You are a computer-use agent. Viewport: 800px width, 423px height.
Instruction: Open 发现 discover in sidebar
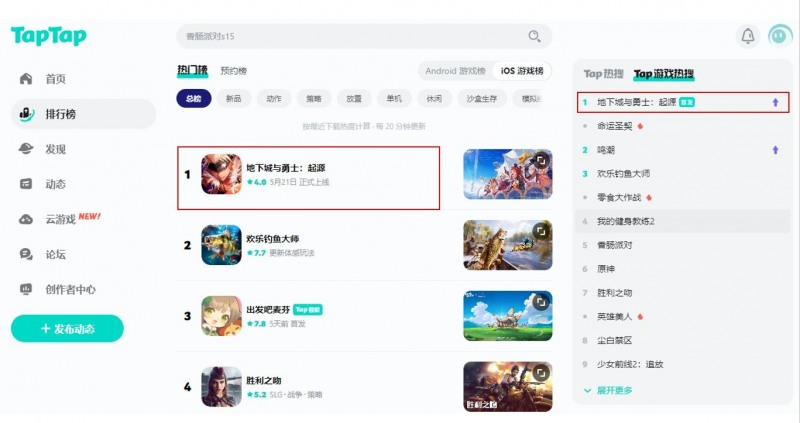[x=55, y=149]
